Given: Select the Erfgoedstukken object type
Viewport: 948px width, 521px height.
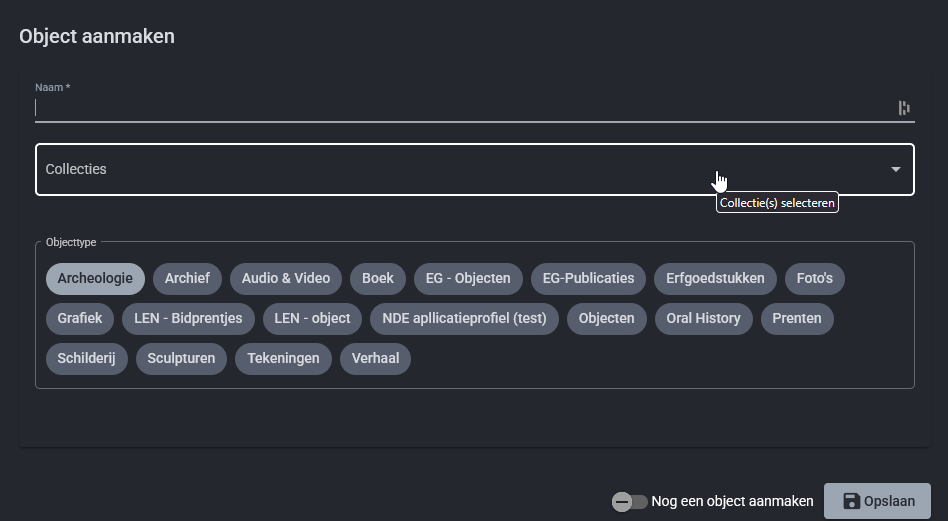Looking at the screenshot, I should click(x=715, y=278).
